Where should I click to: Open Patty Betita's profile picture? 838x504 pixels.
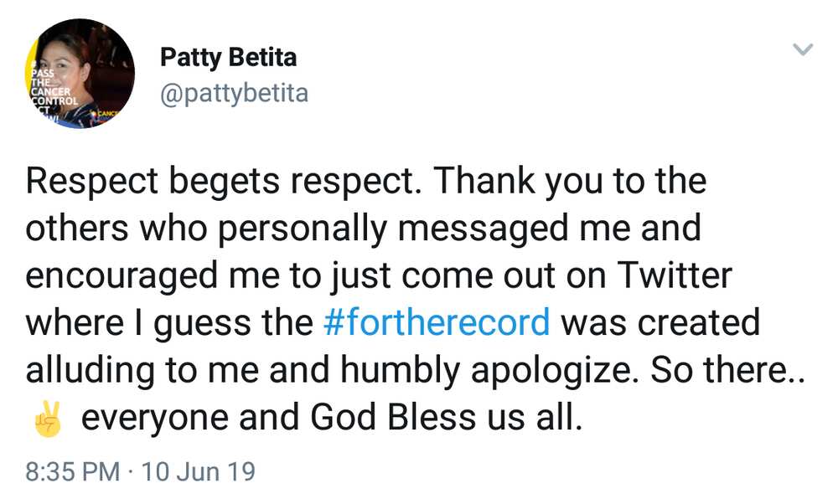[x=80, y=74]
